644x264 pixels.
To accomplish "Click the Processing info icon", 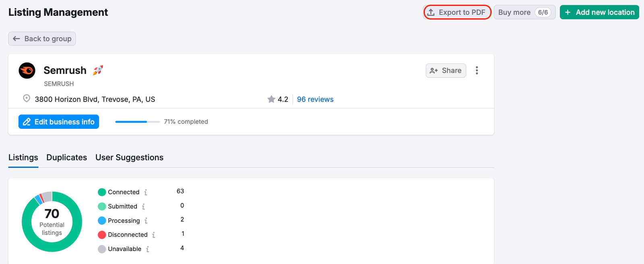I will click(146, 221).
